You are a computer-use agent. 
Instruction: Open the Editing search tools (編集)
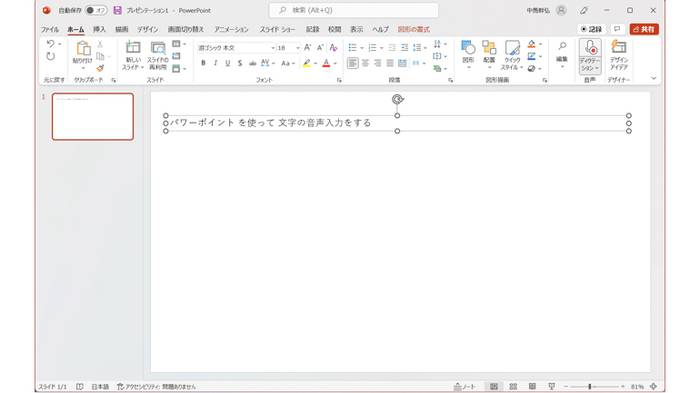tap(562, 54)
